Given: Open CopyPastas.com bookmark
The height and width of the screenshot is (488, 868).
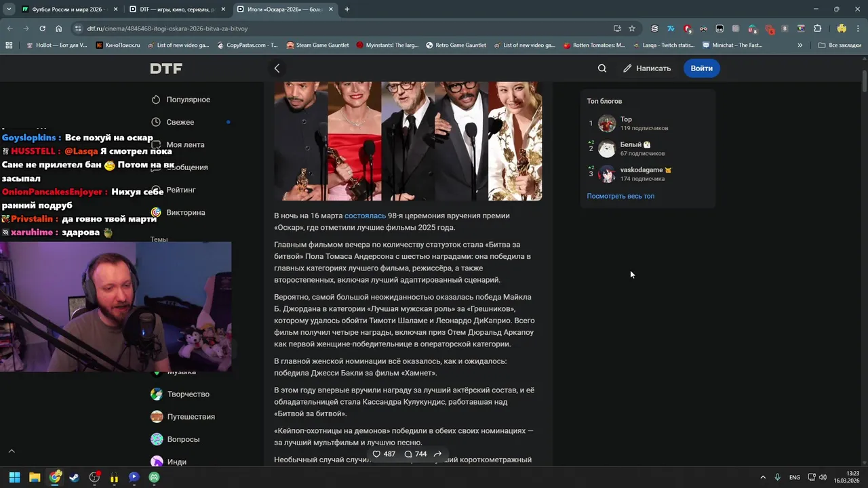Looking at the screenshot, I should [248, 45].
